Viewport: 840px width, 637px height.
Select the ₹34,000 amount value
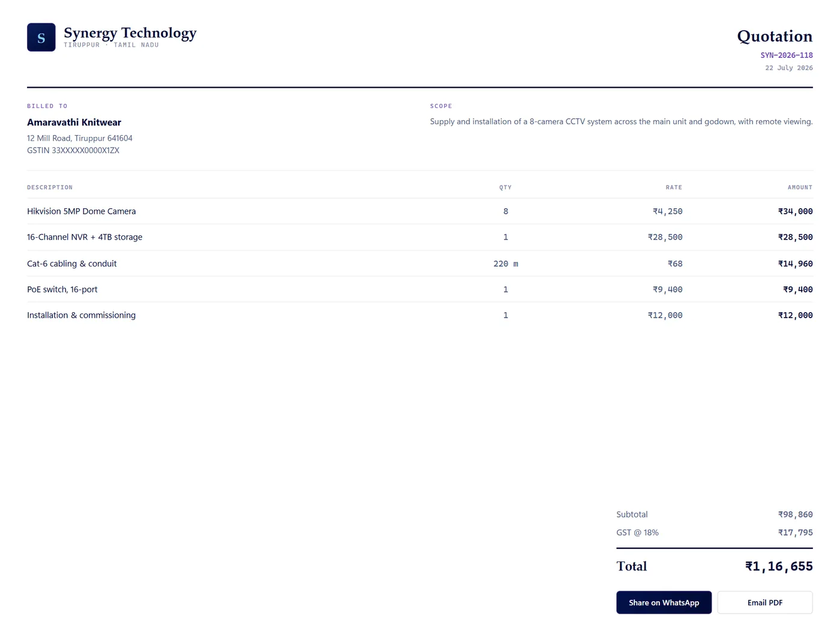click(x=795, y=211)
